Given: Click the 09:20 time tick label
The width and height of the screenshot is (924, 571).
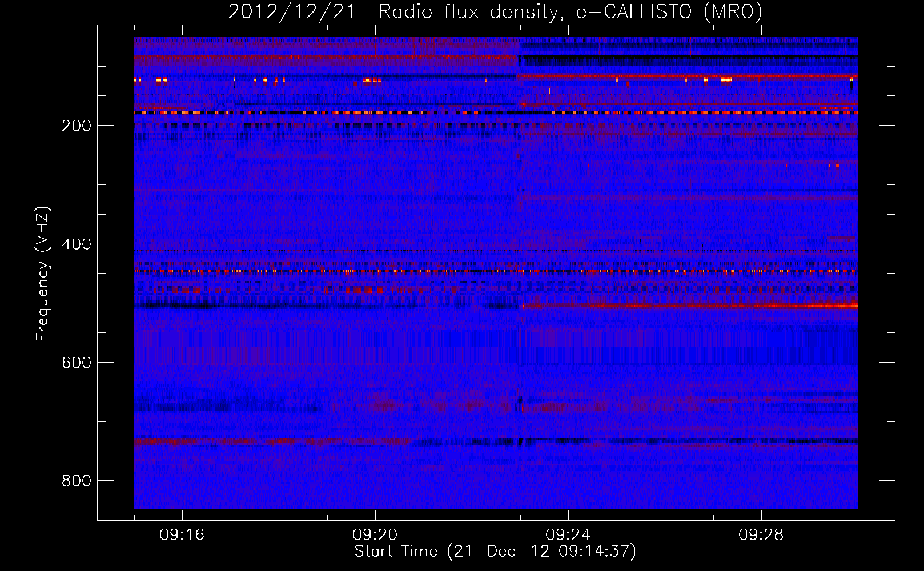Looking at the screenshot, I should (x=375, y=535).
